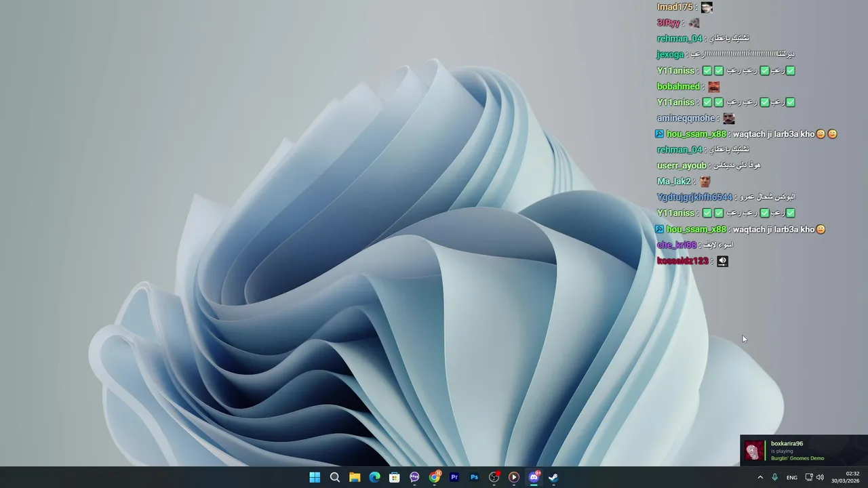Show hidden system tray icons

point(760,477)
